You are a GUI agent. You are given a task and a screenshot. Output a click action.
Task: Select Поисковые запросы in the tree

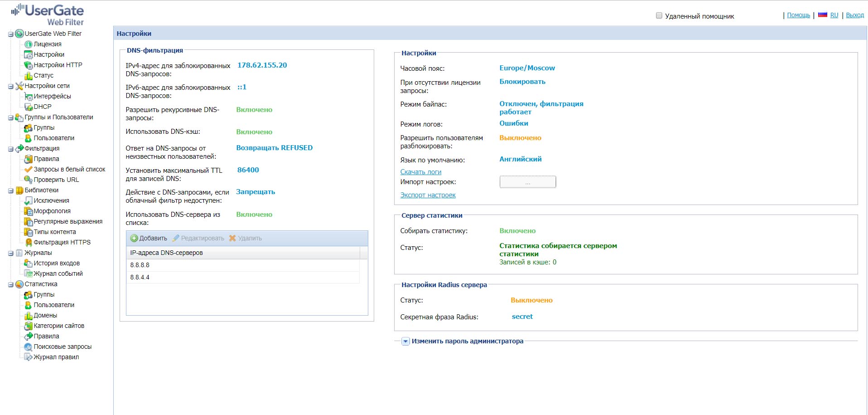pyautogui.click(x=63, y=347)
